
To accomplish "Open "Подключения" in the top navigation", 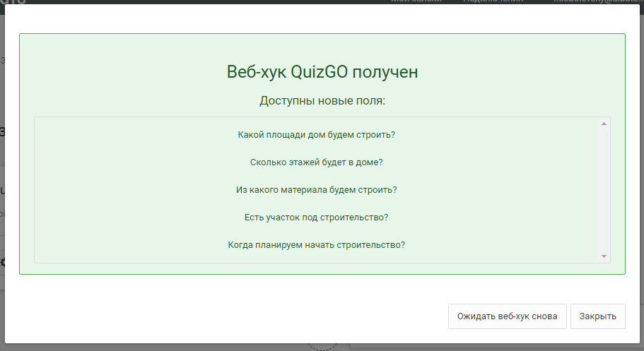I will pos(493,1).
